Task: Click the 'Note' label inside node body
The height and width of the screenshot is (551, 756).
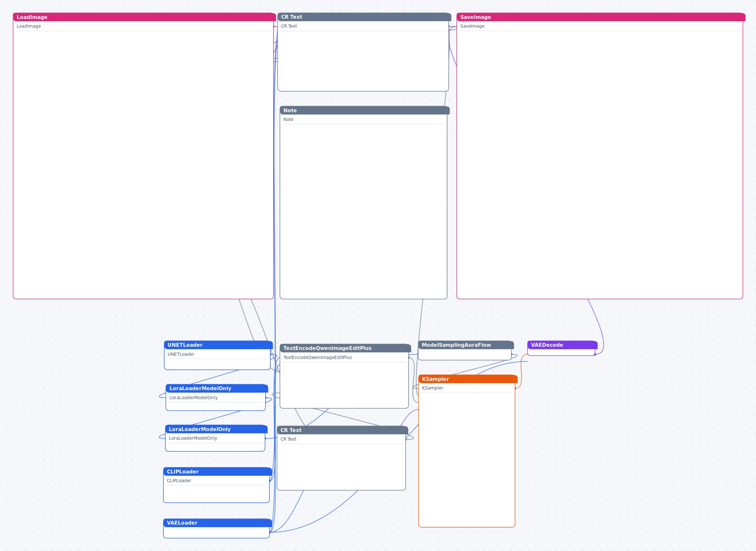Action: tap(288, 119)
